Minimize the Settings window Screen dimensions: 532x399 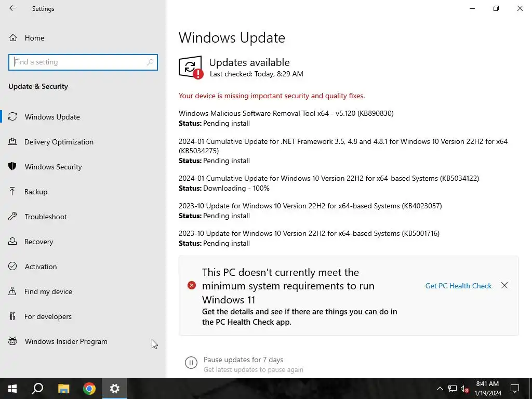click(x=472, y=8)
